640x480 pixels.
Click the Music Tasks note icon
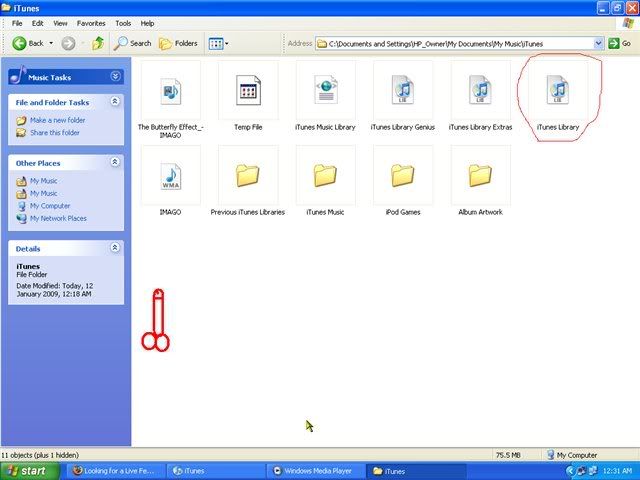tap(17, 75)
